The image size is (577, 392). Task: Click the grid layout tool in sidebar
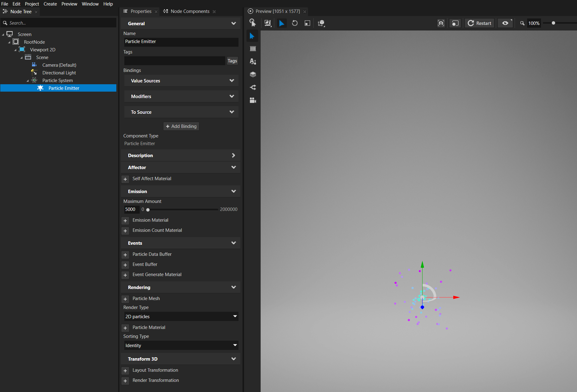[x=253, y=49]
